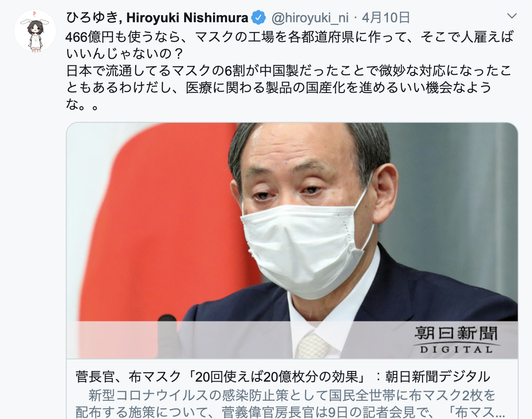The width and height of the screenshot is (532, 419).
Task: Open the @hiroyuki_ni handle link
Action: [310, 18]
